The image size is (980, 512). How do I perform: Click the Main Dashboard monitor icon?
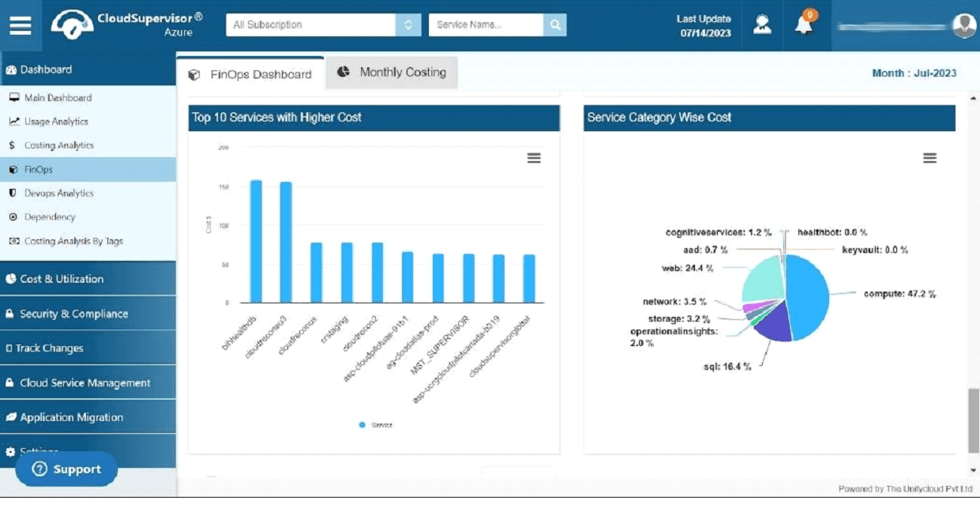[14, 98]
